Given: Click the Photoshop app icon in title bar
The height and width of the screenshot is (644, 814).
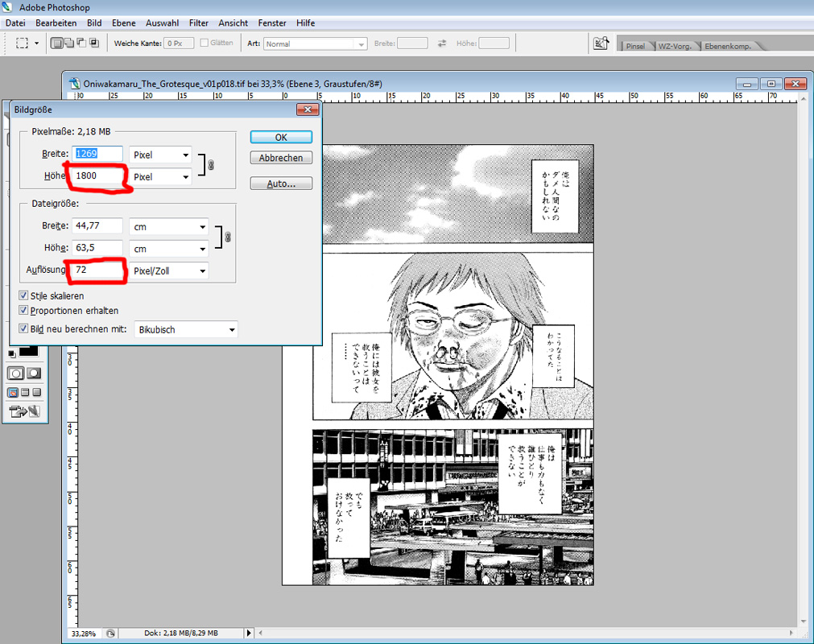Looking at the screenshot, I should point(7,7).
